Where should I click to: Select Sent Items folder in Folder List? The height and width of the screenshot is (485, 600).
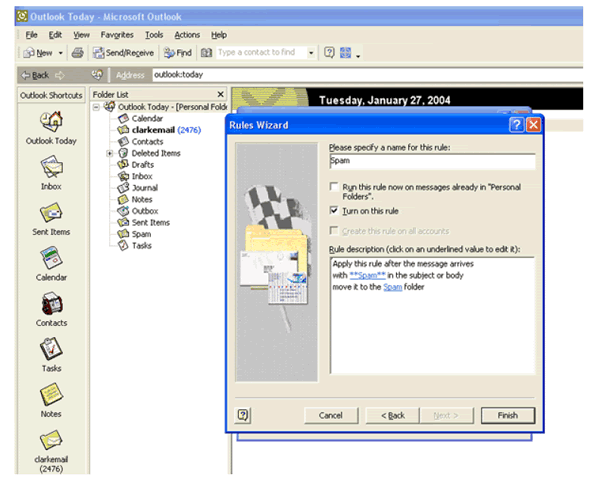pyautogui.click(x=144, y=222)
